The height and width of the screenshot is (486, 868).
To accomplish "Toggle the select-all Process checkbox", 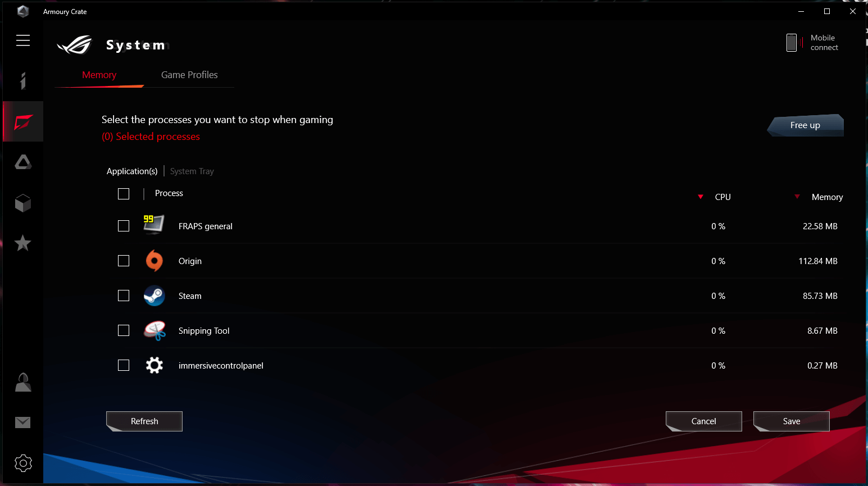I will click(x=124, y=194).
